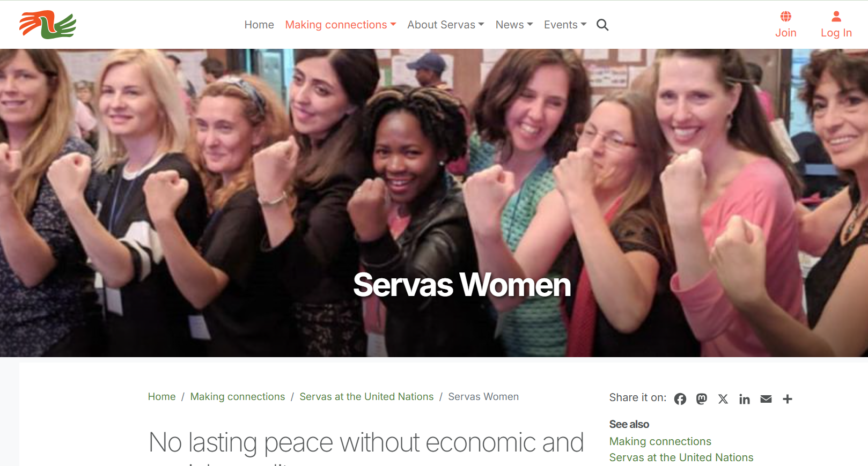Open Making connections breadcrumb link
The height and width of the screenshot is (466, 868).
pyautogui.click(x=238, y=397)
